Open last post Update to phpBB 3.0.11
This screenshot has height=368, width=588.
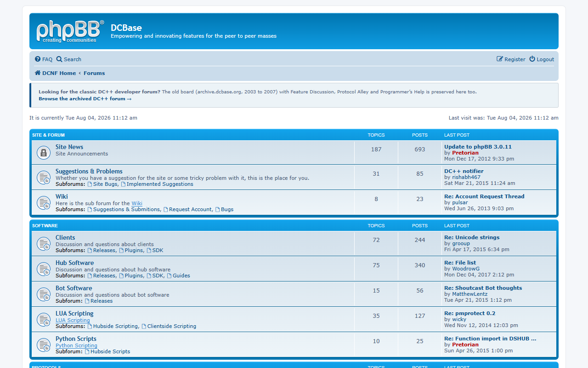478,147
